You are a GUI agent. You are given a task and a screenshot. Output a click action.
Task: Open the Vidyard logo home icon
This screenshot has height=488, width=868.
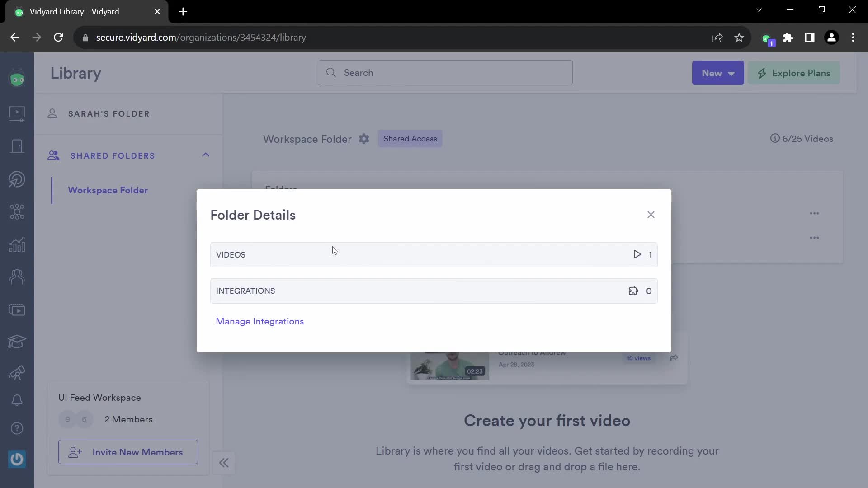pos(17,79)
